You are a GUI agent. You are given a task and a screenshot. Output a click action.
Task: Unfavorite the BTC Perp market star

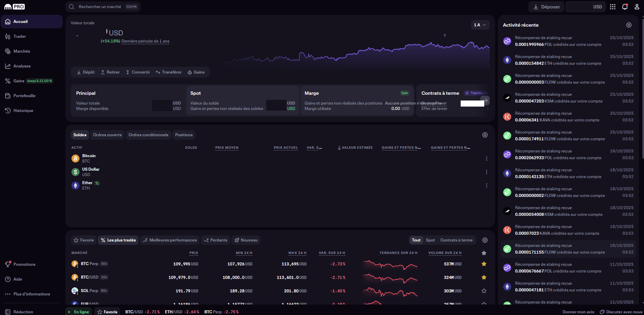click(484, 264)
